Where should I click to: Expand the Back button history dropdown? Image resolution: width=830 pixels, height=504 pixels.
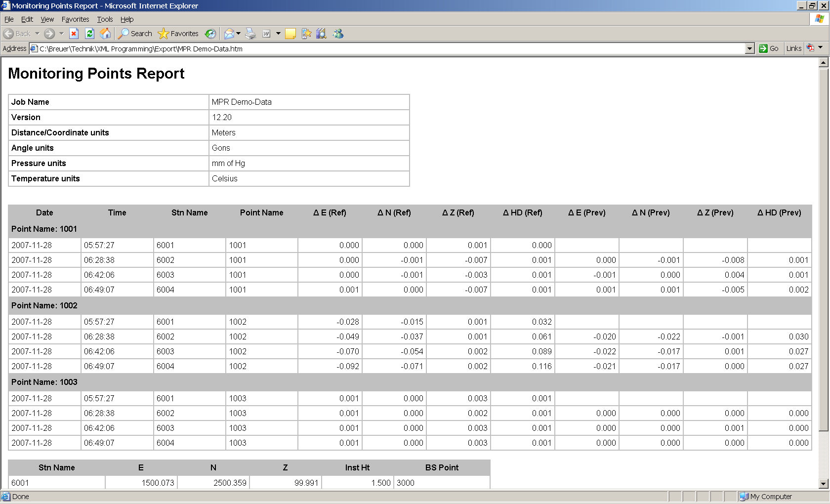point(37,34)
